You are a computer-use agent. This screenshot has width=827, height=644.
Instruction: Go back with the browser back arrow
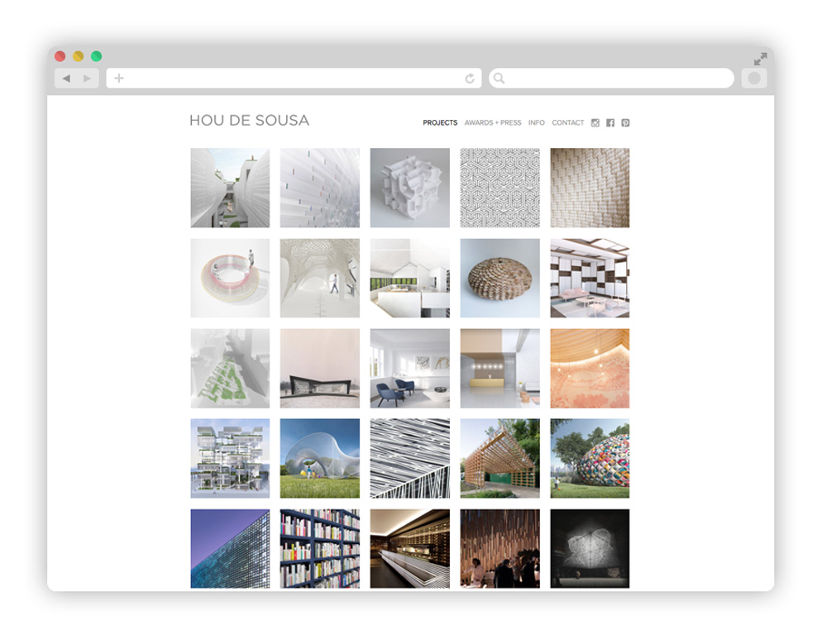[66, 78]
